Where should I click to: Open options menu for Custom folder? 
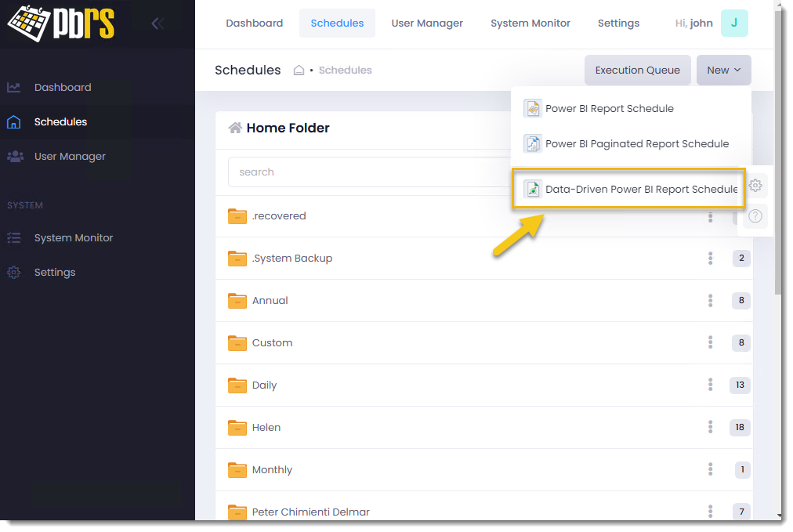[x=710, y=343]
